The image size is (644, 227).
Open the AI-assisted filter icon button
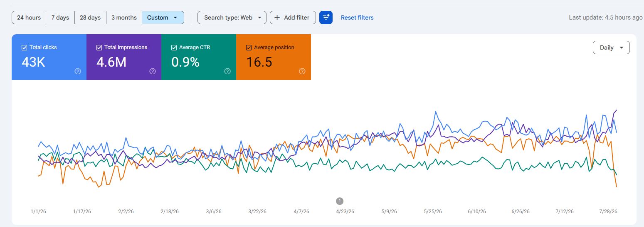pyautogui.click(x=326, y=17)
